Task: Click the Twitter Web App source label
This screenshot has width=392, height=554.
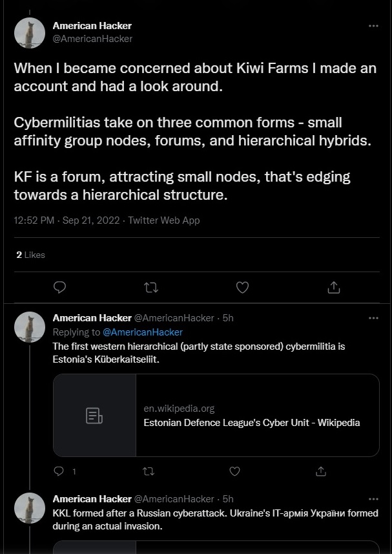Action: coord(164,220)
